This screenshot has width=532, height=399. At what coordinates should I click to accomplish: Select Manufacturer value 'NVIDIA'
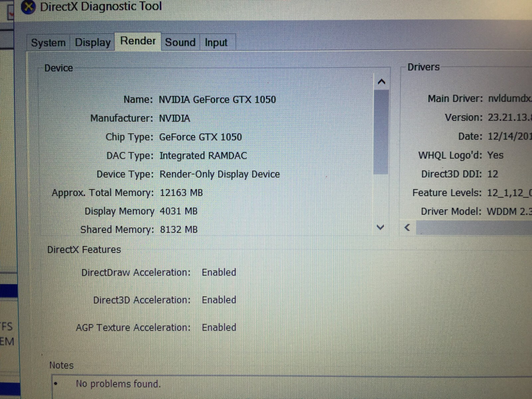click(x=175, y=118)
